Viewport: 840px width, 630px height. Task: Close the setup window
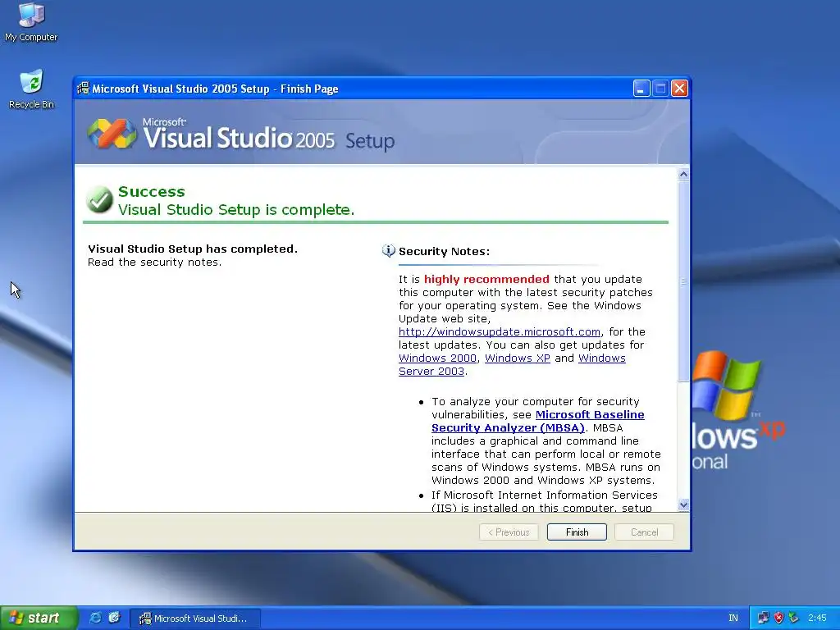679,89
